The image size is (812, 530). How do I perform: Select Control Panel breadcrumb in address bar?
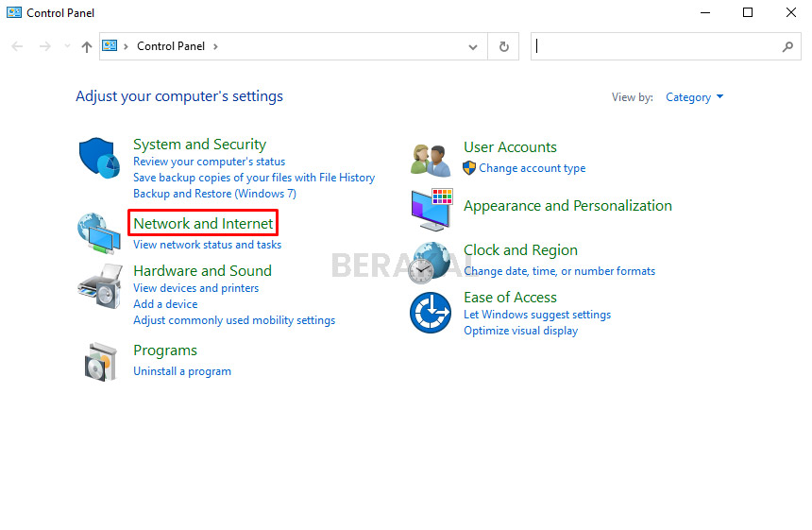(171, 46)
